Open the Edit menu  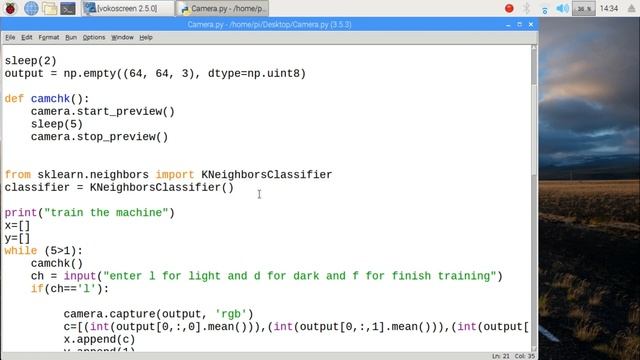[x=27, y=37]
